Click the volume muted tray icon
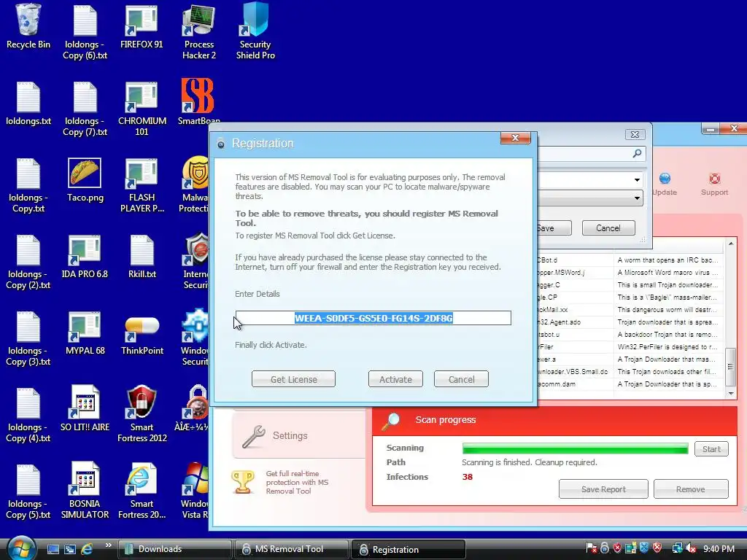Image resolution: width=747 pixels, height=560 pixels. (691, 548)
